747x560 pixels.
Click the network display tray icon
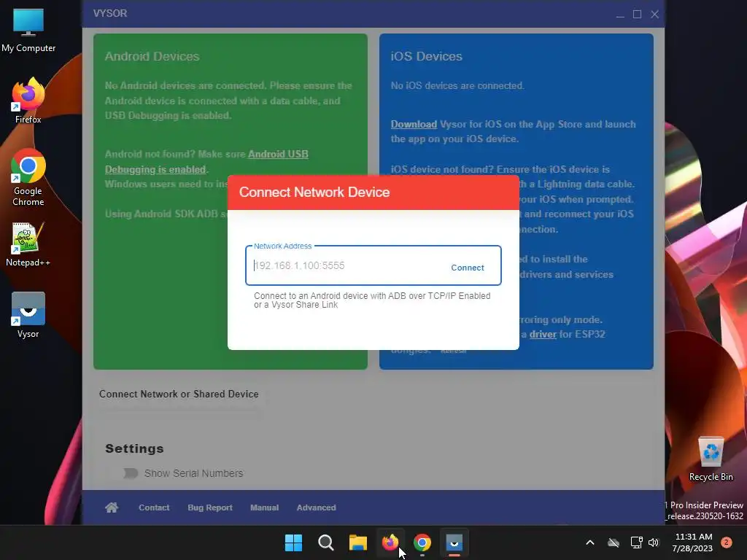click(x=636, y=542)
